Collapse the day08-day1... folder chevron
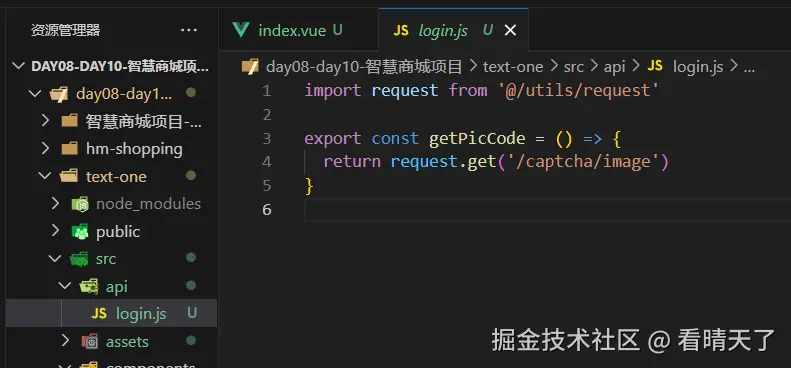This screenshot has width=791, height=368. 35,93
